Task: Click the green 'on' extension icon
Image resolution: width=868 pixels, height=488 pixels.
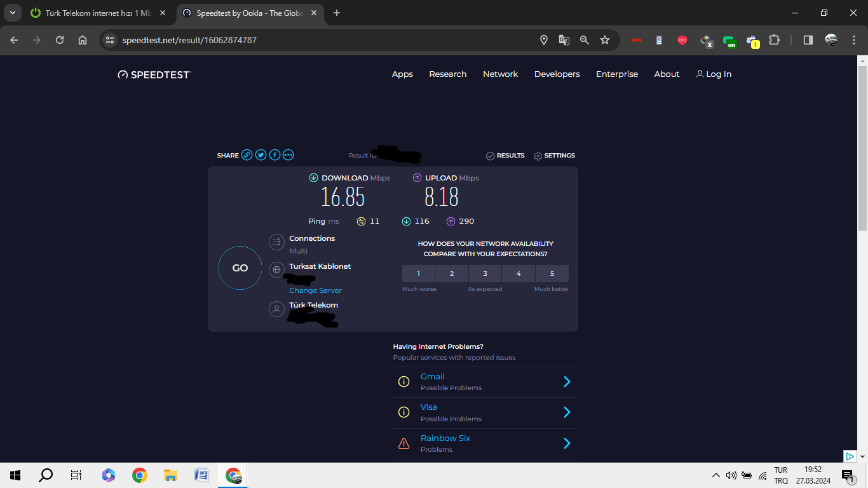Action: pos(729,42)
